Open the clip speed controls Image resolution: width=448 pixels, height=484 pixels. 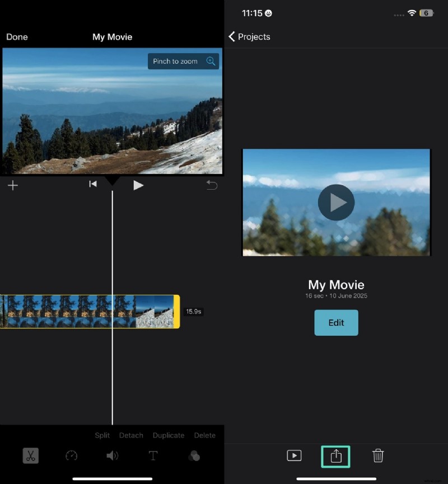[x=72, y=456]
